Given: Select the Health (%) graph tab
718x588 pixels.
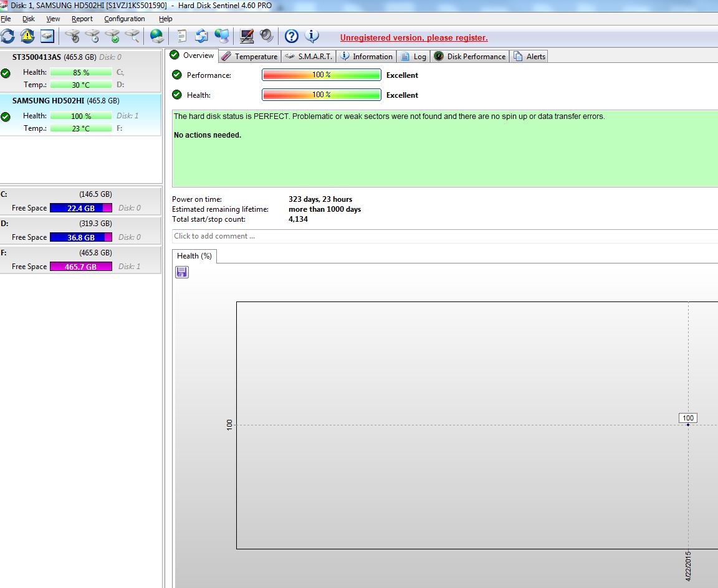Looking at the screenshot, I should pos(194,256).
